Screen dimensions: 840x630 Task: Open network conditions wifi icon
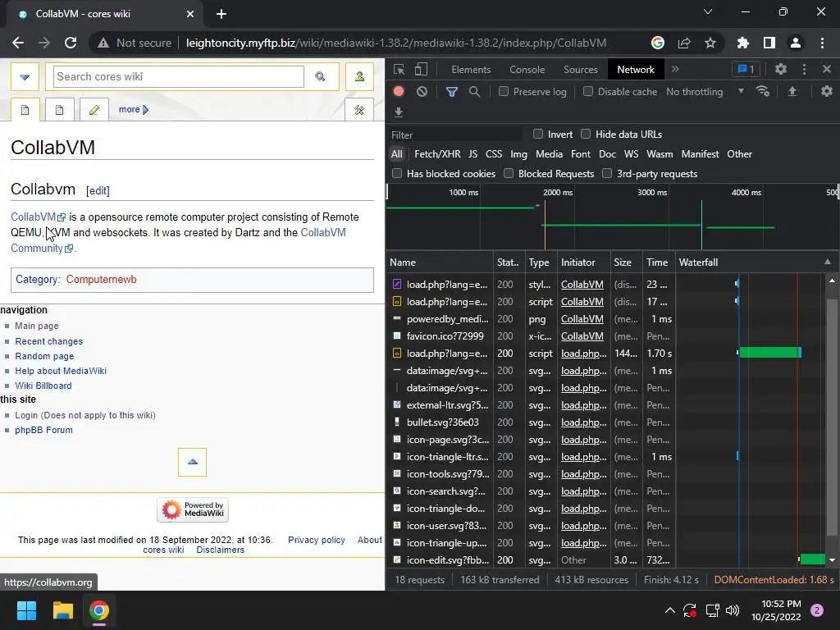[x=763, y=91]
